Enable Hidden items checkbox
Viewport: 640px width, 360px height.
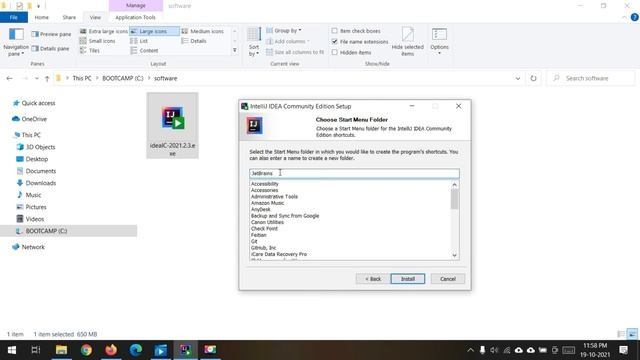(335, 53)
